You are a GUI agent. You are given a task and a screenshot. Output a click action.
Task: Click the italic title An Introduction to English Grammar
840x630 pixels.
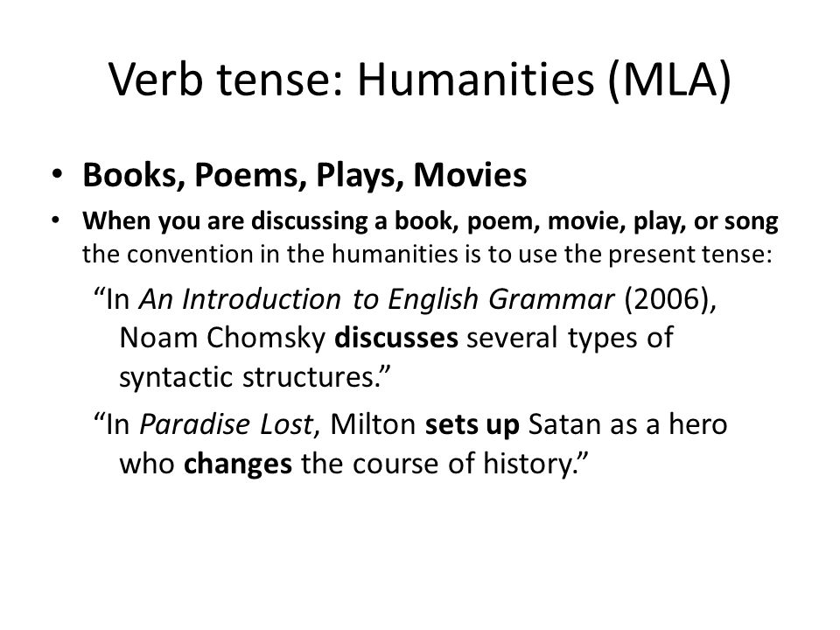pyautogui.click(x=376, y=299)
